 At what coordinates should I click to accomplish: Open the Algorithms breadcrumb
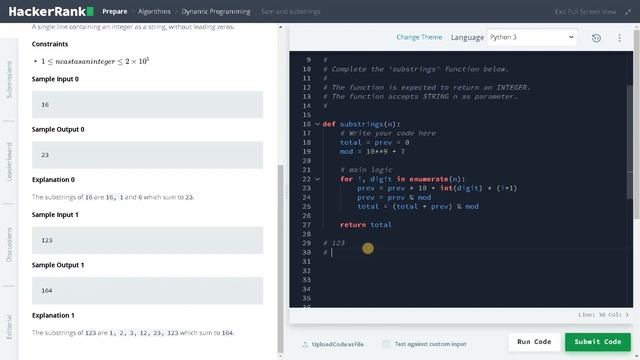point(154,11)
